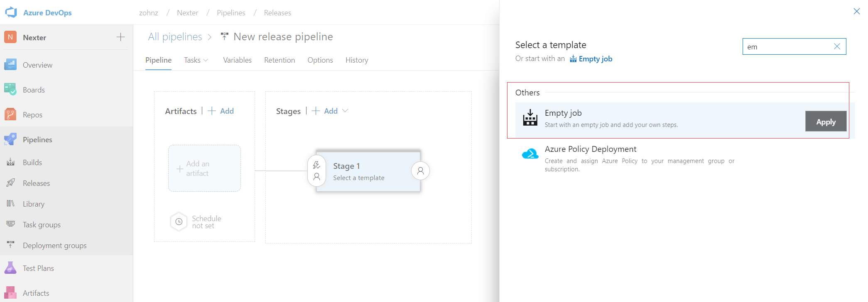Viewport: 868px width, 302px height.
Task: Open Repos from the sidebar
Action: click(32, 115)
